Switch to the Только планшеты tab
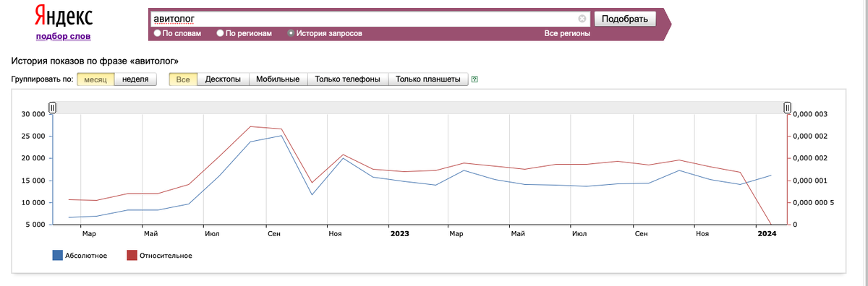The height and width of the screenshot is (286, 868). pyautogui.click(x=428, y=79)
